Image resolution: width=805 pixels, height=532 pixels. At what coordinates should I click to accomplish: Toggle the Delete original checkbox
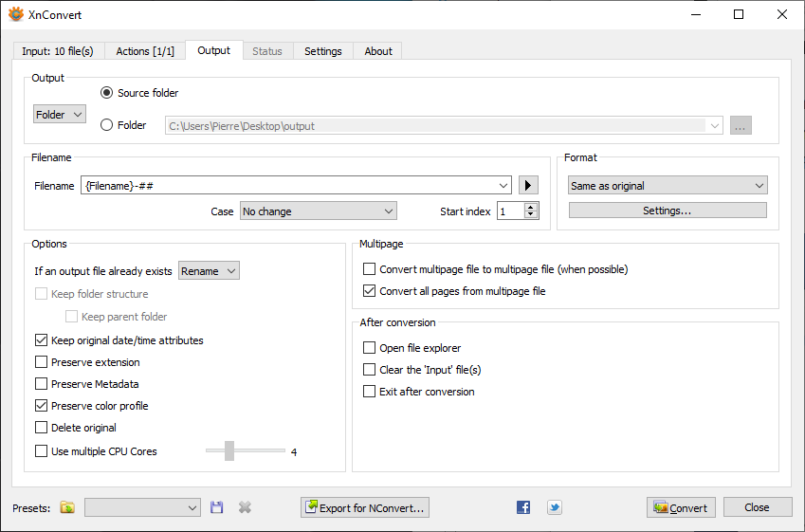[x=41, y=428]
